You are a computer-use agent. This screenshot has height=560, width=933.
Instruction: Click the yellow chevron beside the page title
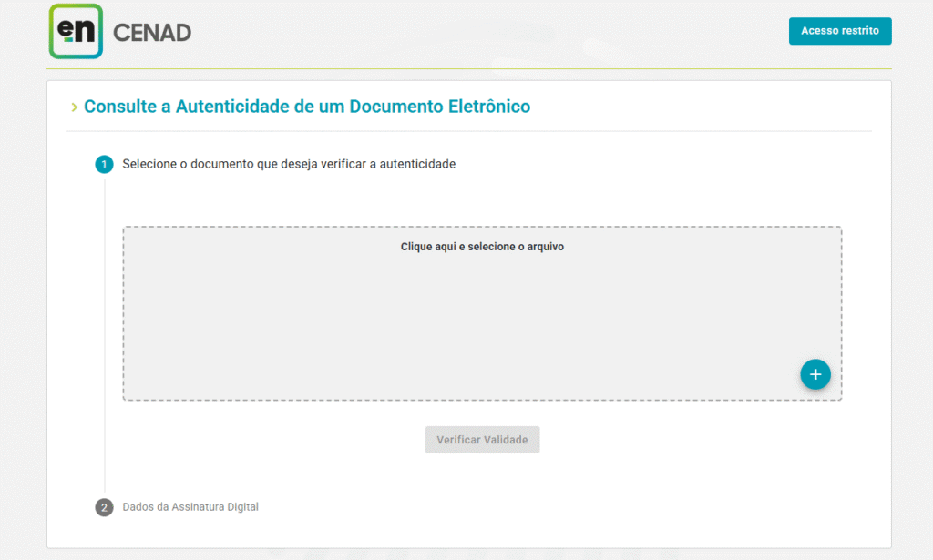coord(74,107)
